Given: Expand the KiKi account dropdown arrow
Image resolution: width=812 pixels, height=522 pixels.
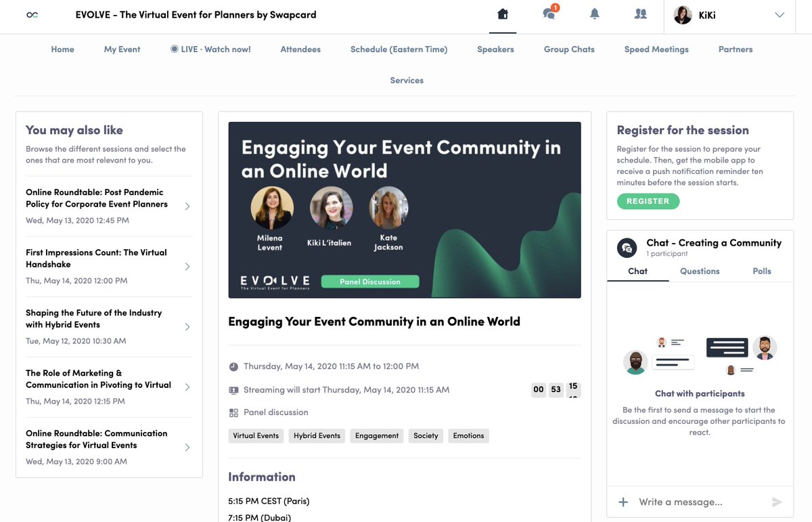Looking at the screenshot, I should click(x=780, y=15).
